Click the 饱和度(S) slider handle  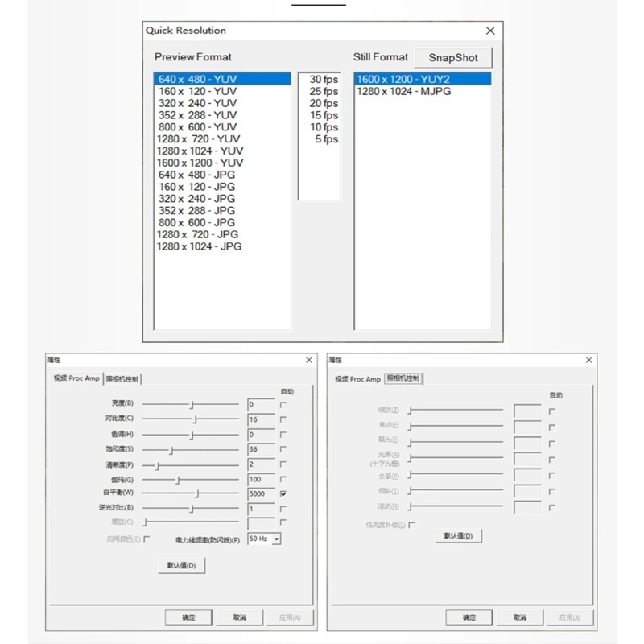171,450
